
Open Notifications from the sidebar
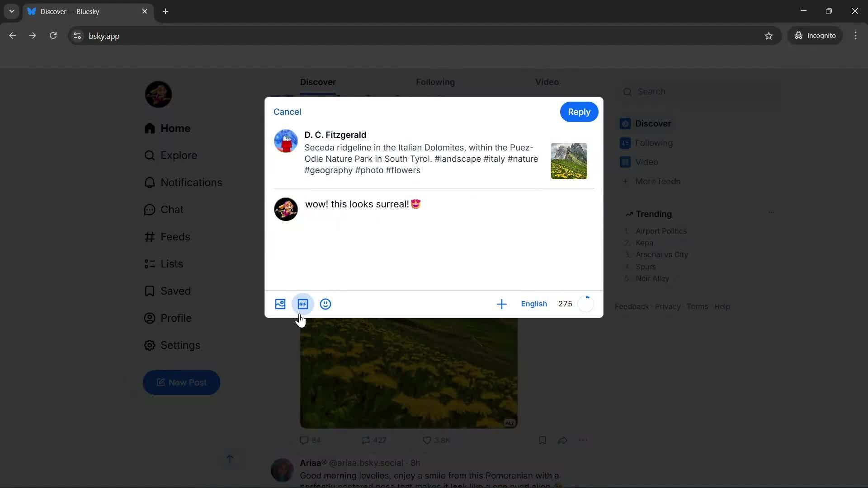(x=192, y=182)
